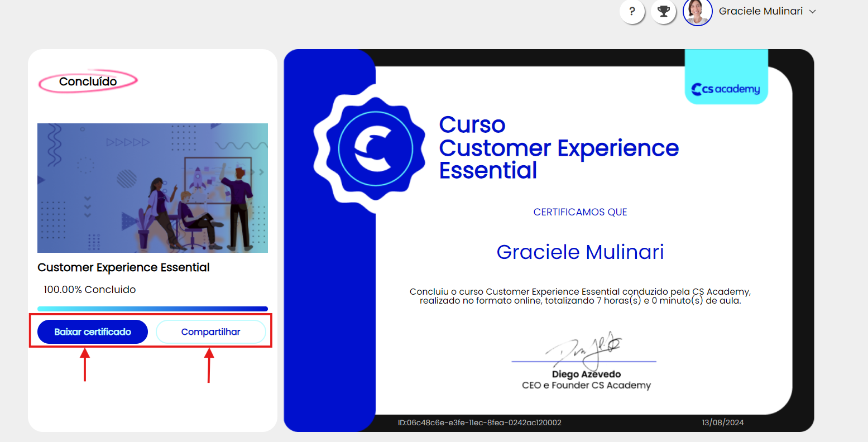Click the Baixar certificado button
The height and width of the screenshot is (442, 868).
point(93,331)
